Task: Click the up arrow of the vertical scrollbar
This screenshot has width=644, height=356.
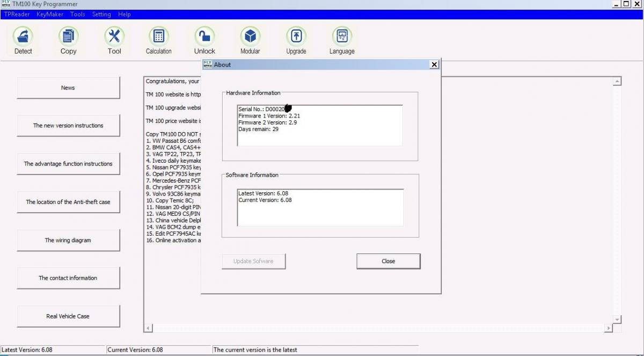Action: [617, 82]
